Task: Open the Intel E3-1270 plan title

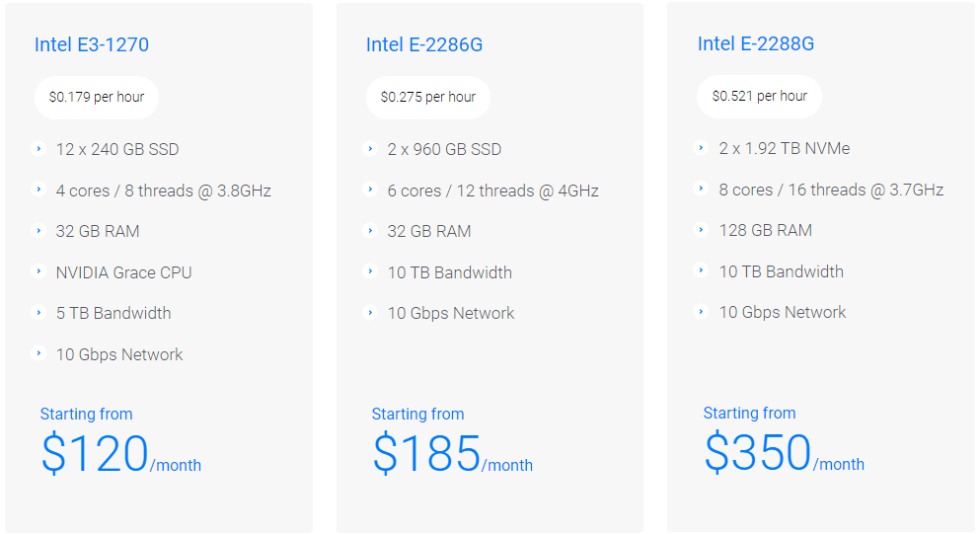Action: 91,44
